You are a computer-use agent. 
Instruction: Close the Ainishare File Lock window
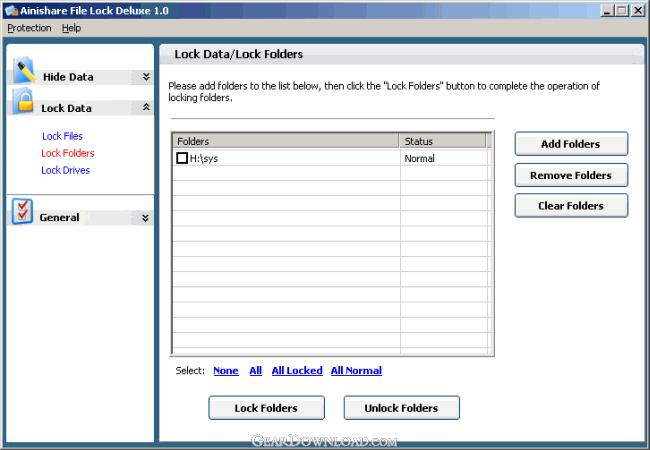pos(638,11)
